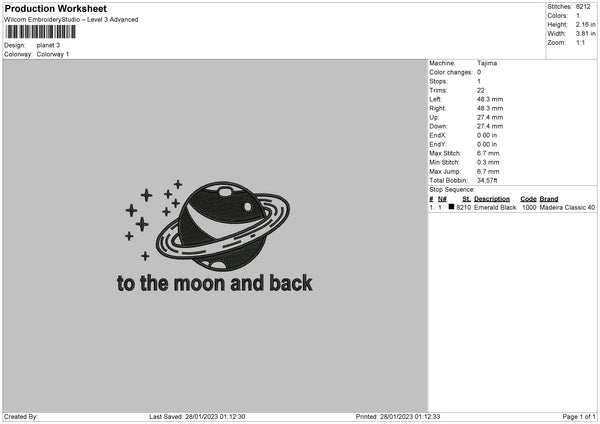Click the Description column header
The height and width of the screenshot is (424, 600).
tap(492, 199)
